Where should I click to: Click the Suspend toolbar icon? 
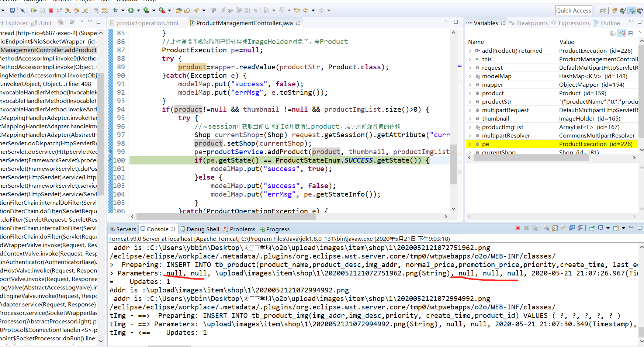pyautogui.click(x=42, y=10)
